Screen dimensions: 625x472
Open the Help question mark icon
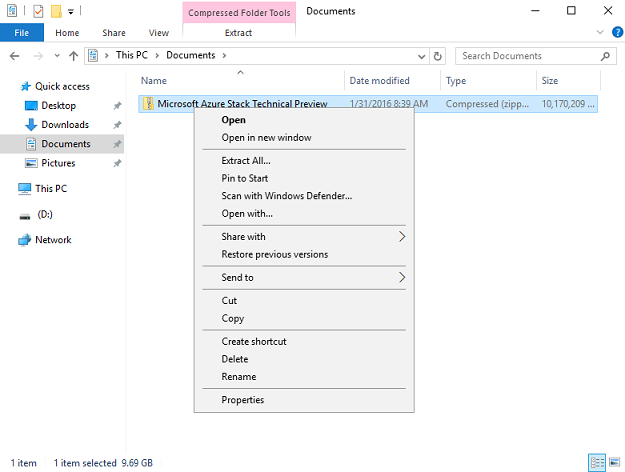point(617,32)
